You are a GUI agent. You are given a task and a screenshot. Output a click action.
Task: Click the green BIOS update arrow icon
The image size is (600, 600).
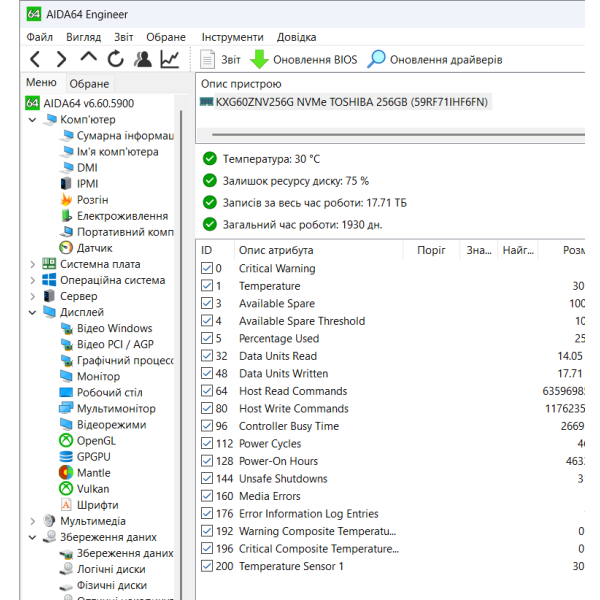(259, 59)
